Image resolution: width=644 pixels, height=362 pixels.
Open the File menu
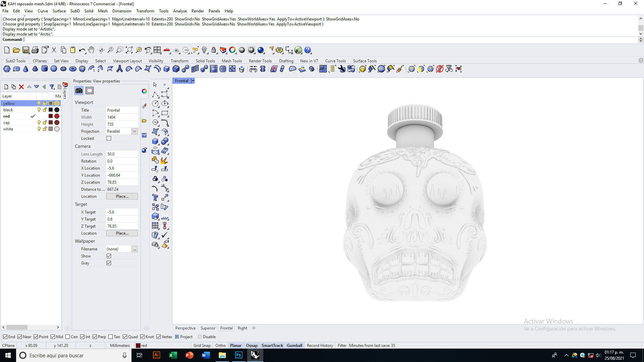5,11
